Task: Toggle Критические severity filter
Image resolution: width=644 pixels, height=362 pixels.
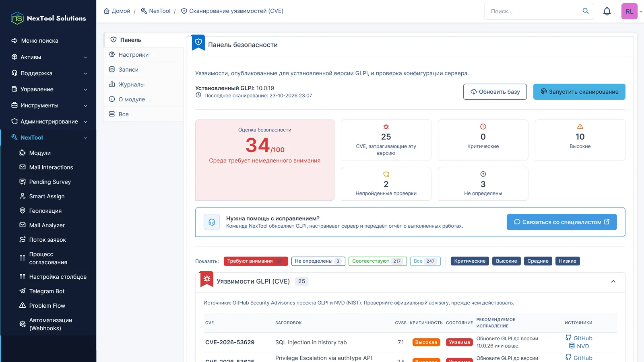Action: tap(470, 261)
